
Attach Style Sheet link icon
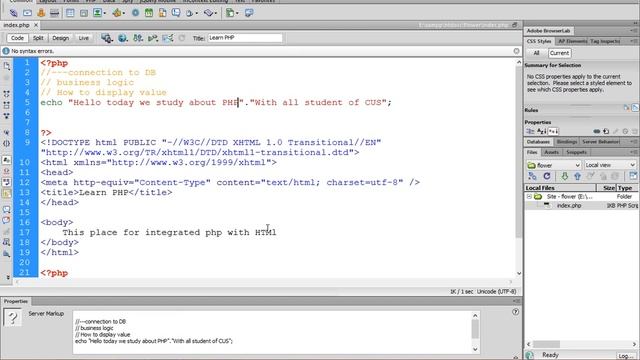point(597,131)
